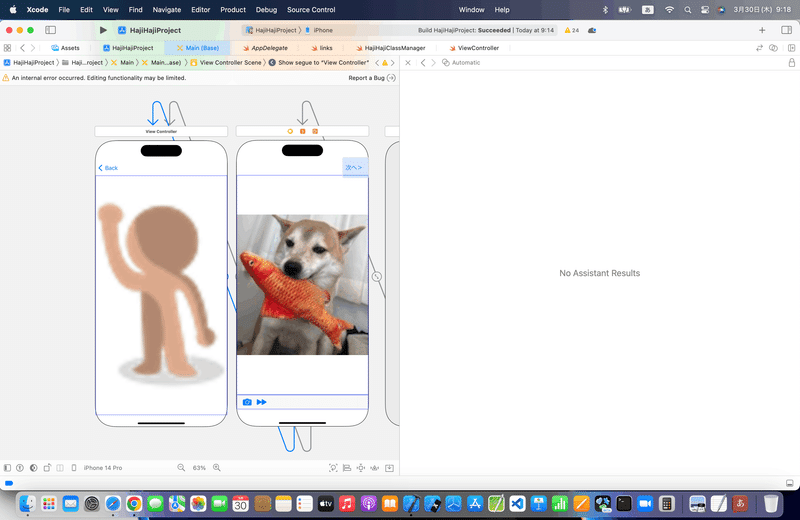Toggle the document outline
This screenshot has height=520, width=800.
pos(7,467)
